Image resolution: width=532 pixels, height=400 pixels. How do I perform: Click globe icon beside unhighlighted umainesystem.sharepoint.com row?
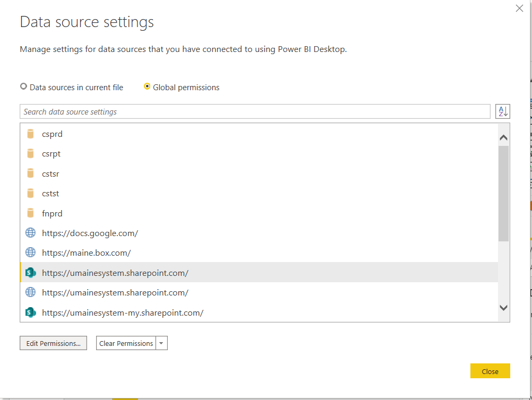coord(31,292)
